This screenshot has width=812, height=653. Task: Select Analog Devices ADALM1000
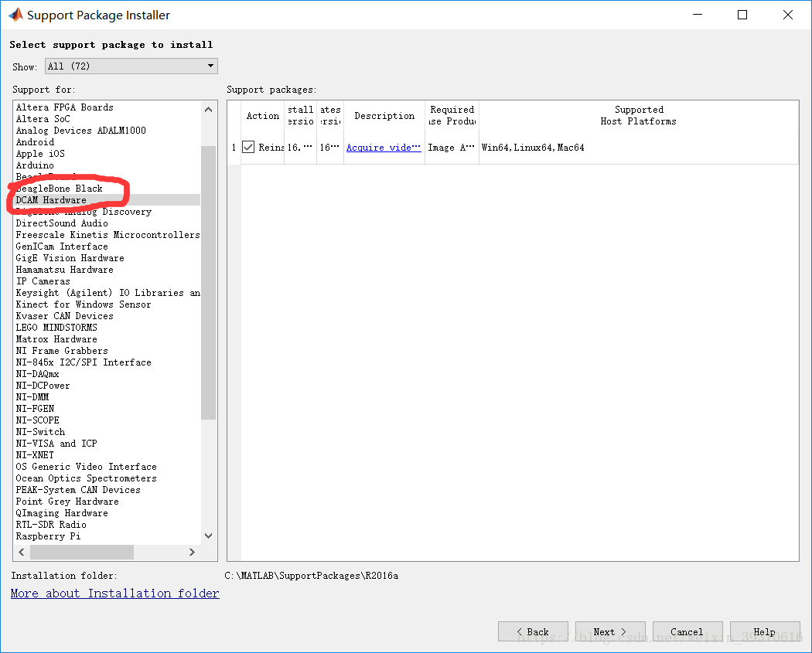pos(107,131)
